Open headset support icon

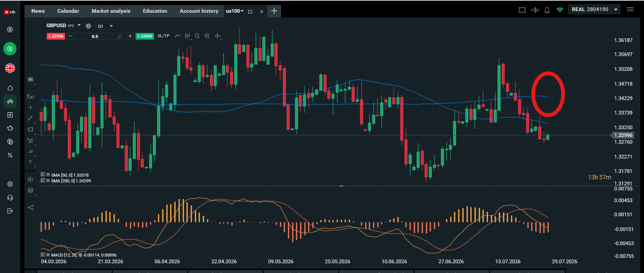(10, 197)
